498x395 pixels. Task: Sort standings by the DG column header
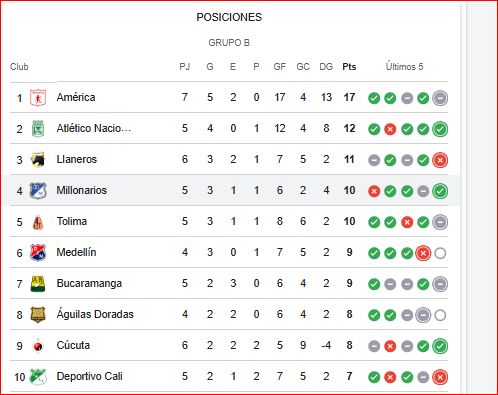click(326, 67)
